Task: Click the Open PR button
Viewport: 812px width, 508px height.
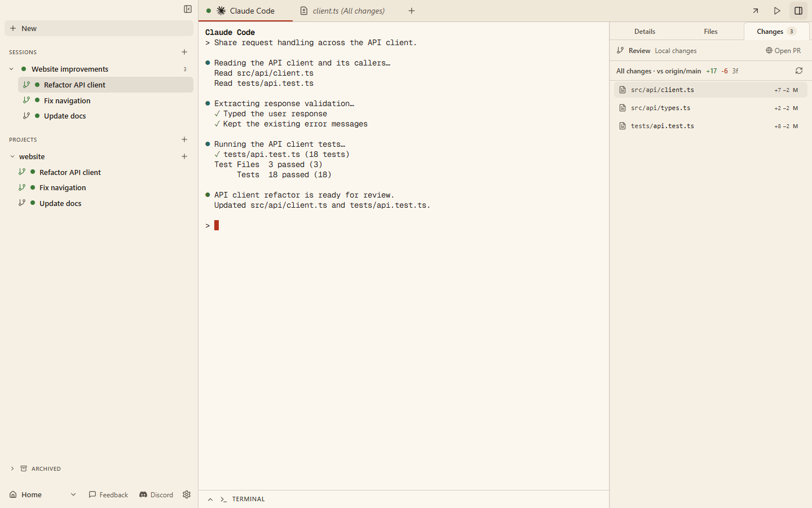Action: [783, 50]
